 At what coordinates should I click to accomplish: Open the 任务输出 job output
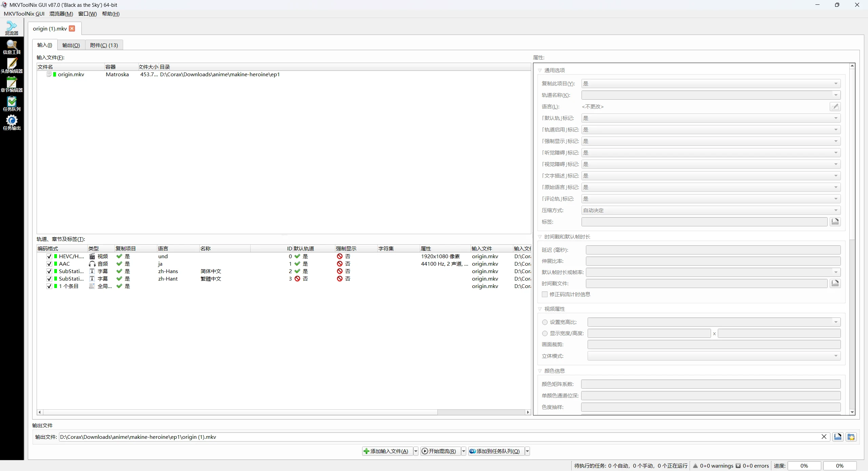coord(12,123)
